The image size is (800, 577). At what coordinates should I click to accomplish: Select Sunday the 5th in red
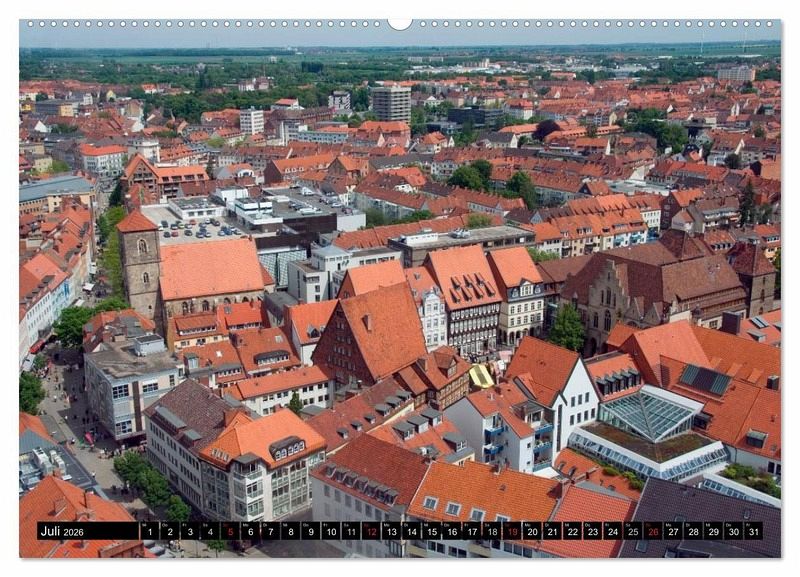(x=229, y=532)
